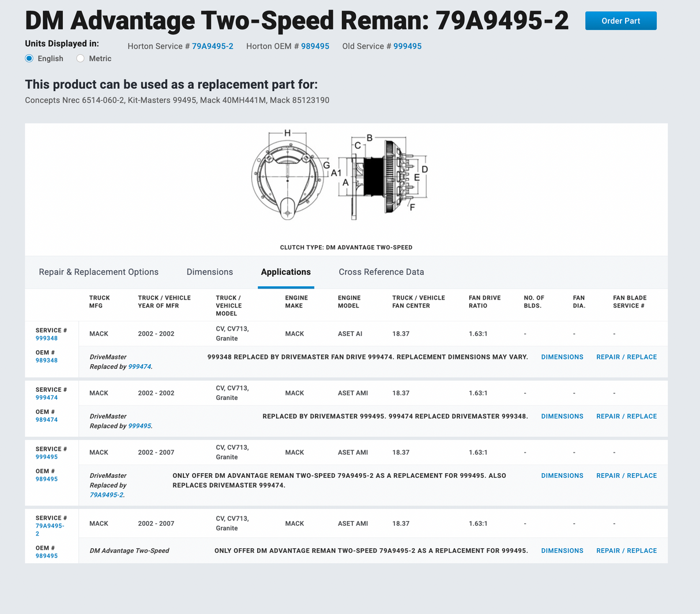
Task: Click the TRUCK MFG column header
Action: click(99, 302)
